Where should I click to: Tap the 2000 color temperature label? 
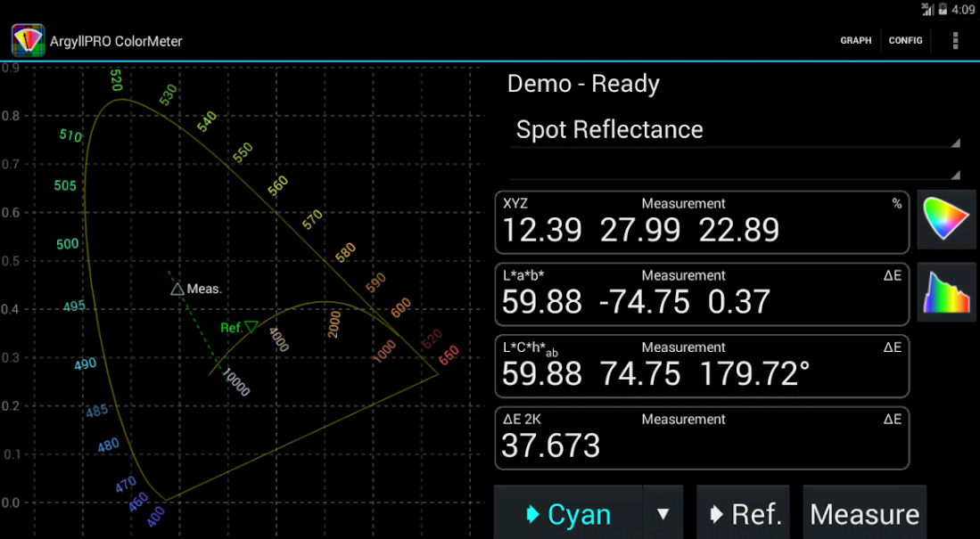click(x=334, y=325)
